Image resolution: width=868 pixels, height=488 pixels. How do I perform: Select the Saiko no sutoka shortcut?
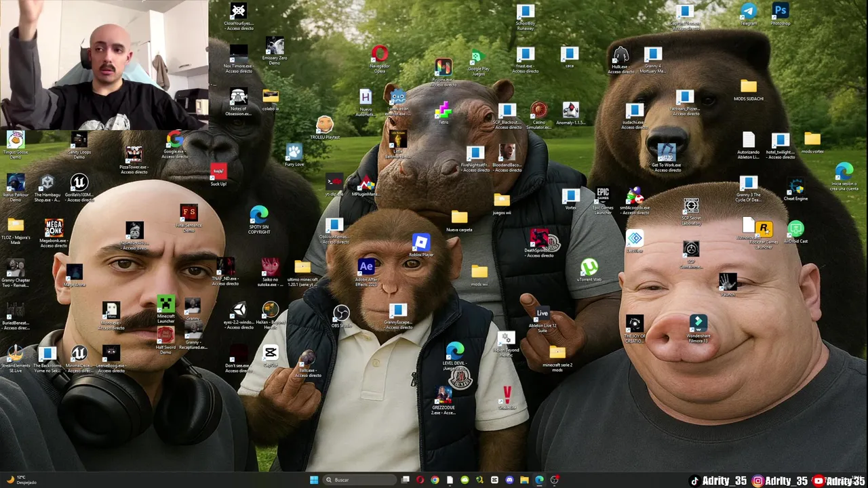click(x=270, y=272)
